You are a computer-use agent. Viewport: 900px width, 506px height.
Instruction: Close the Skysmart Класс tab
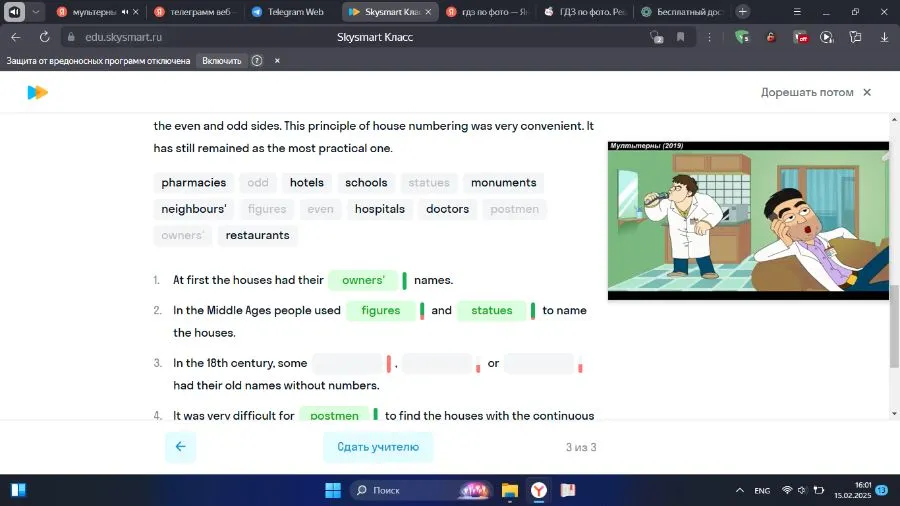click(x=428, y=11)
